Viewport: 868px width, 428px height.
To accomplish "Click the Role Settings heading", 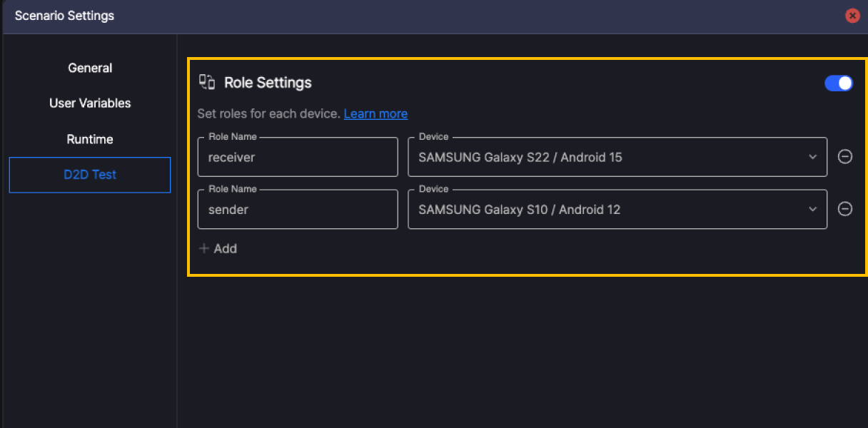I will tap(268, 83).
